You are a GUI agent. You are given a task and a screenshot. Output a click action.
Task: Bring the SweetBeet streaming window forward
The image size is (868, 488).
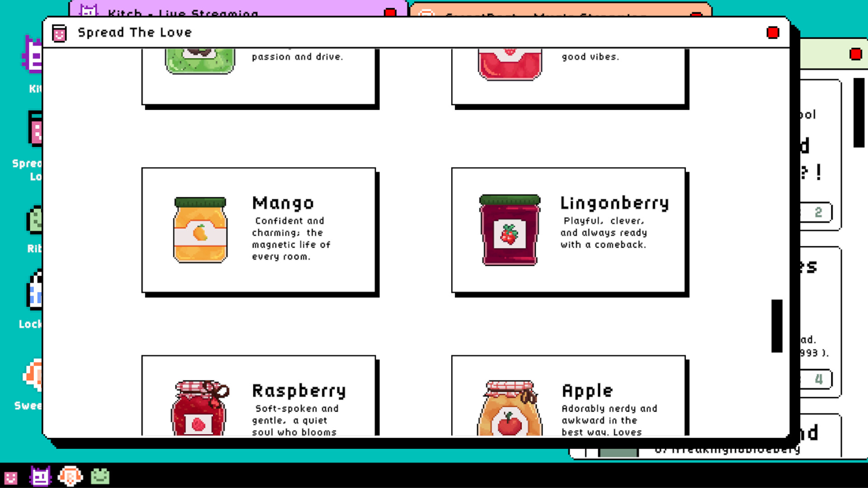point(542,14)
